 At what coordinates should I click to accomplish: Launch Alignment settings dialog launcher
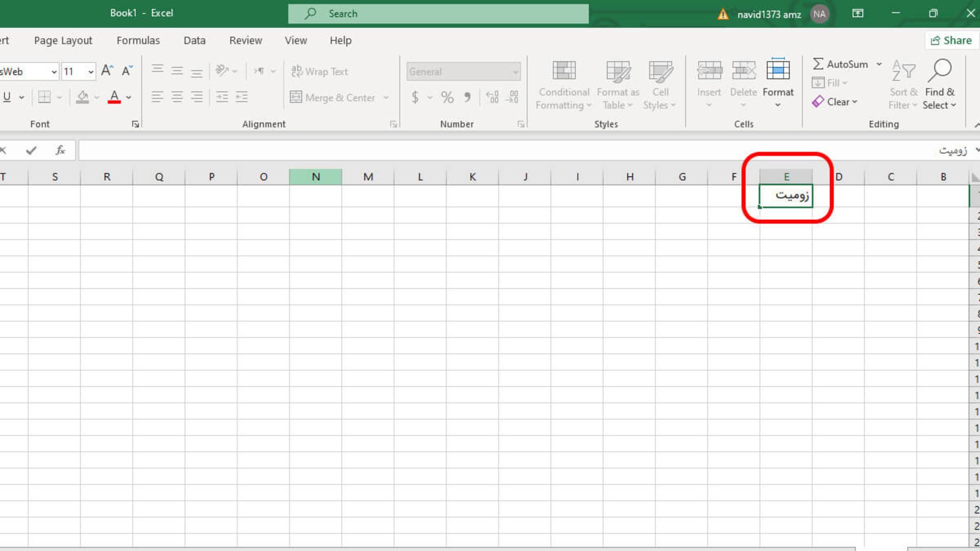pyautogui.click(x=394, y=124)
